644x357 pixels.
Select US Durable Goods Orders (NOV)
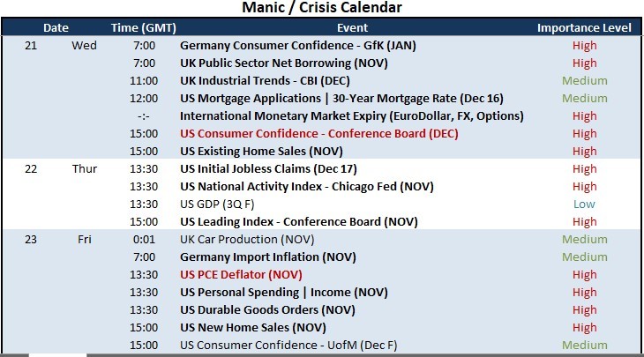(x=267, y=310)
